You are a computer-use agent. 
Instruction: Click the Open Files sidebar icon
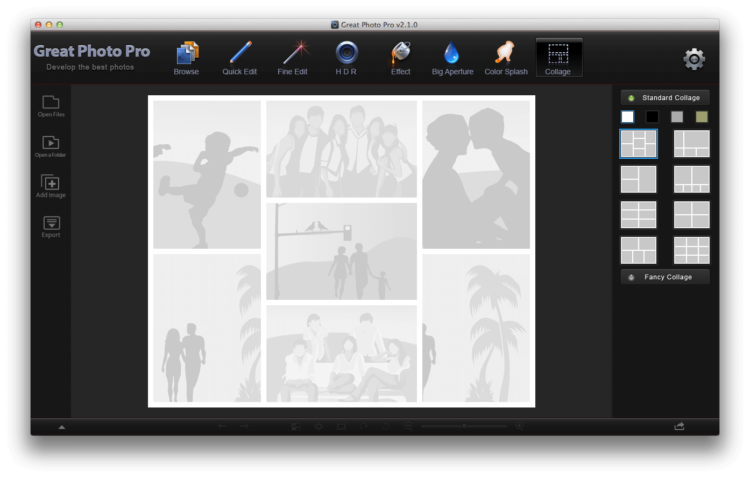tap(51, 106)
